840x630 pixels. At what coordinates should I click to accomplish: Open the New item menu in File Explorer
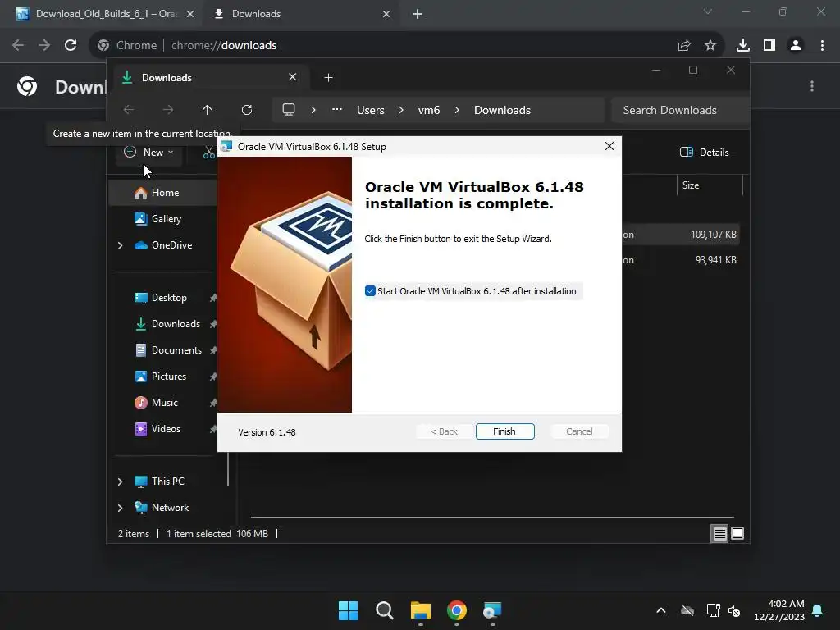pyautogui.click(x=149, y=152)
